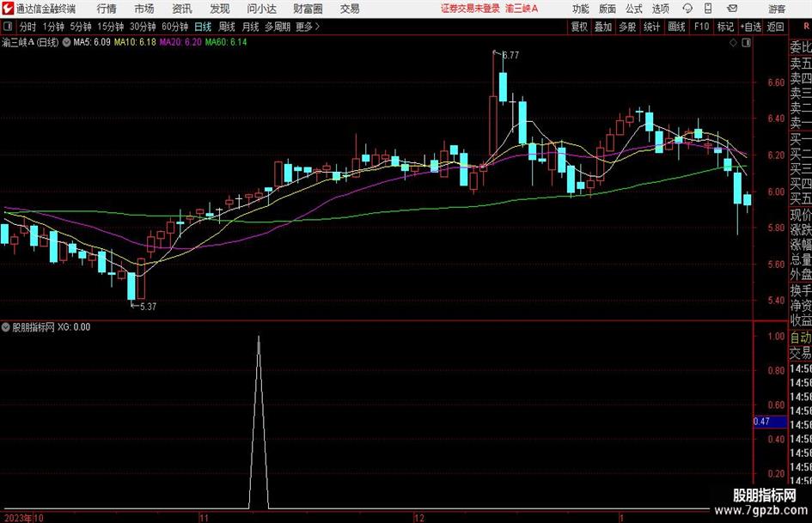Select the 画线 drawing tool
The width and height of the screenshot is (812, 523).
676,27
